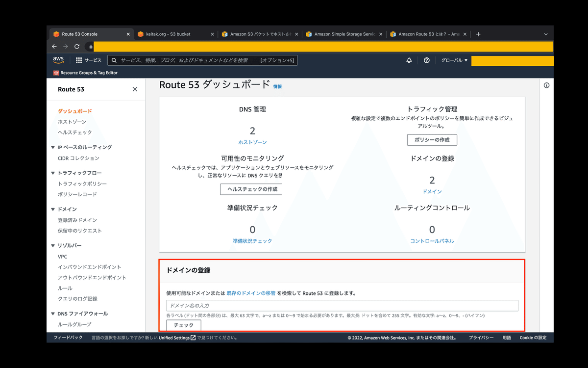
Task: Collapse the IP ベースのルーティング section
Action: (53, 147)
